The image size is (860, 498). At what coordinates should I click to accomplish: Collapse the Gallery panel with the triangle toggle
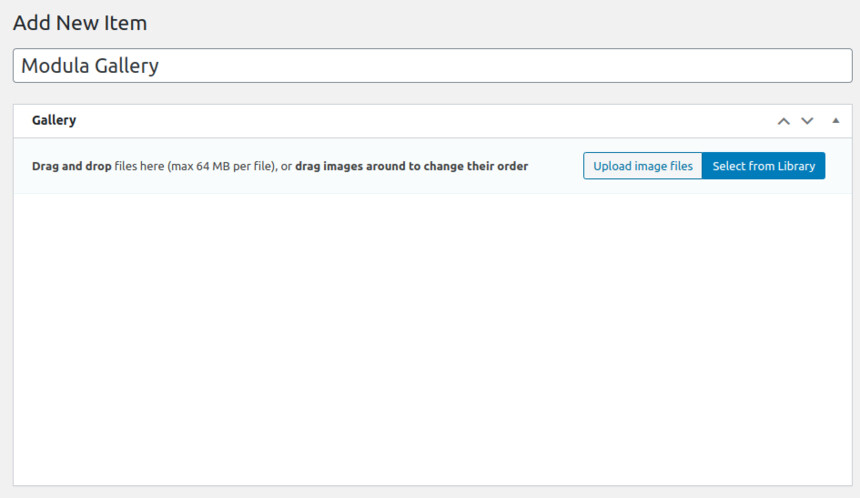pyautogui.click(x=835, y=121)
